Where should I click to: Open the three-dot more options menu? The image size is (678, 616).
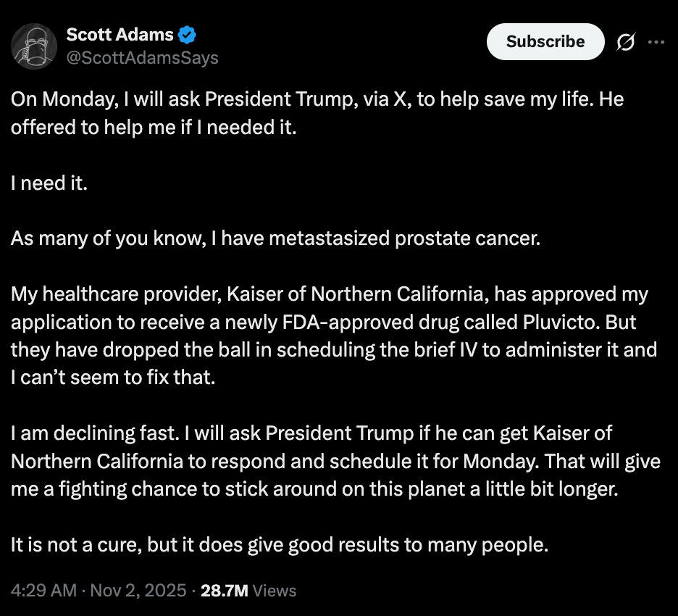tap(656, 43)
